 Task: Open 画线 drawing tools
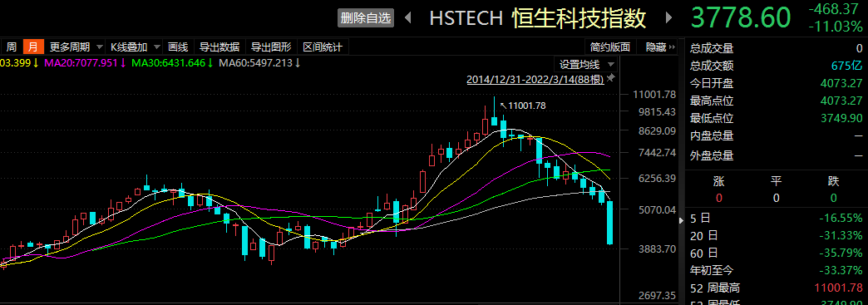(178, 47)
